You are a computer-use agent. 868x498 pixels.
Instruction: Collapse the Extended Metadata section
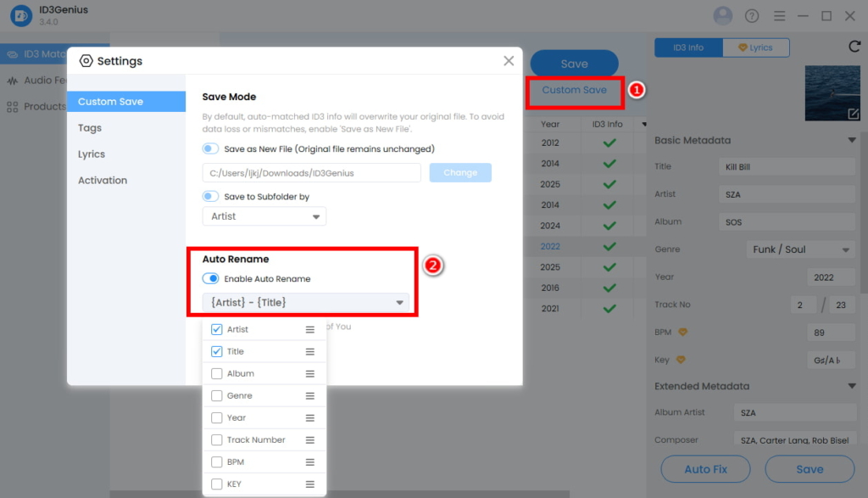pos(852,386)
